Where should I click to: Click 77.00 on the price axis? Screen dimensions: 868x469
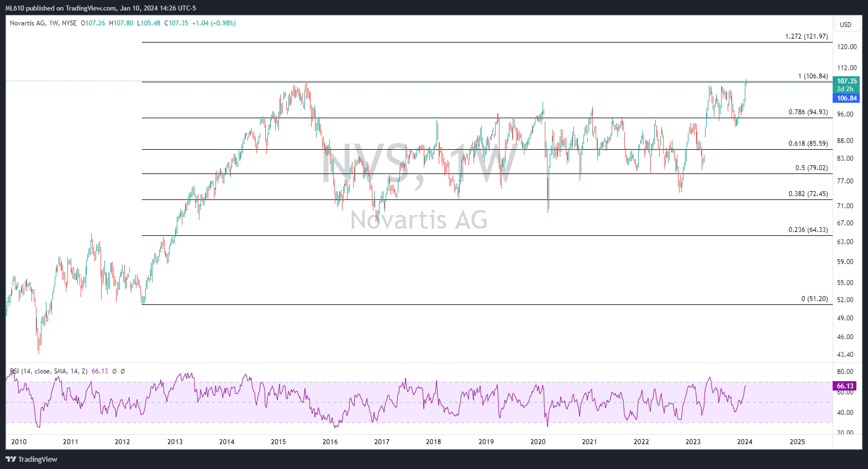(x=845, y=181)
